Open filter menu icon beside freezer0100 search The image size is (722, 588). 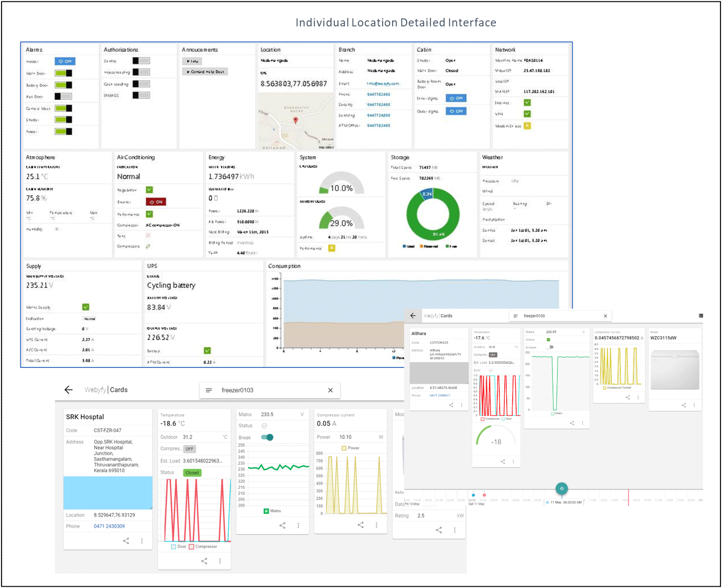coord(516,316)
